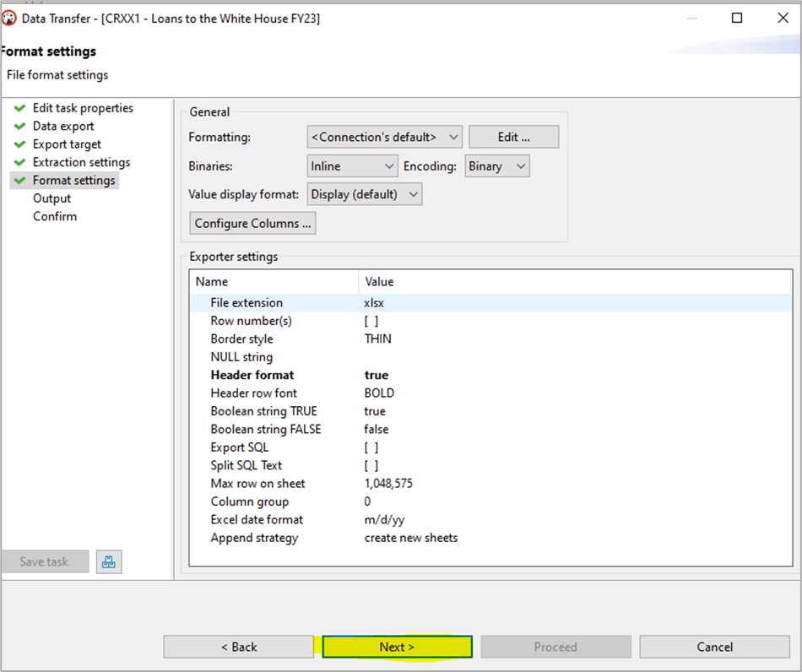The image size is (802, 672).
Task: Toggle the Split SQL Text checkbox value
Action: pyautogui.click(x=371, y=465)
